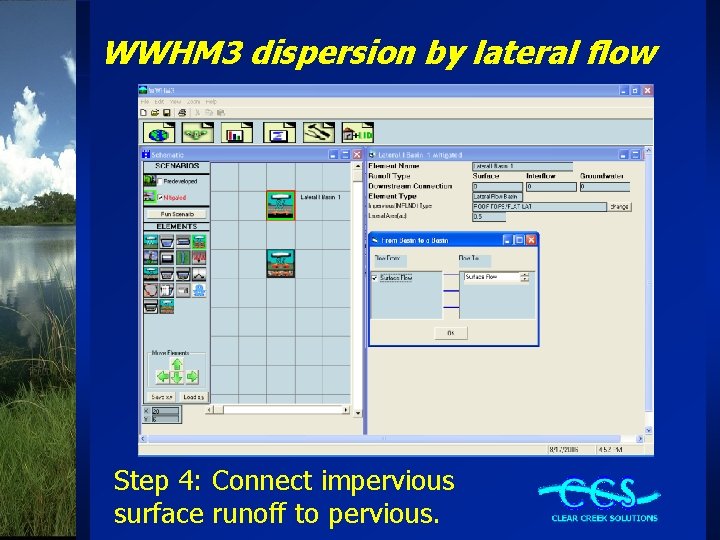Click the Cut scissors toolbar icon
This screenshot has width=720, height=540.
[197, 112]
